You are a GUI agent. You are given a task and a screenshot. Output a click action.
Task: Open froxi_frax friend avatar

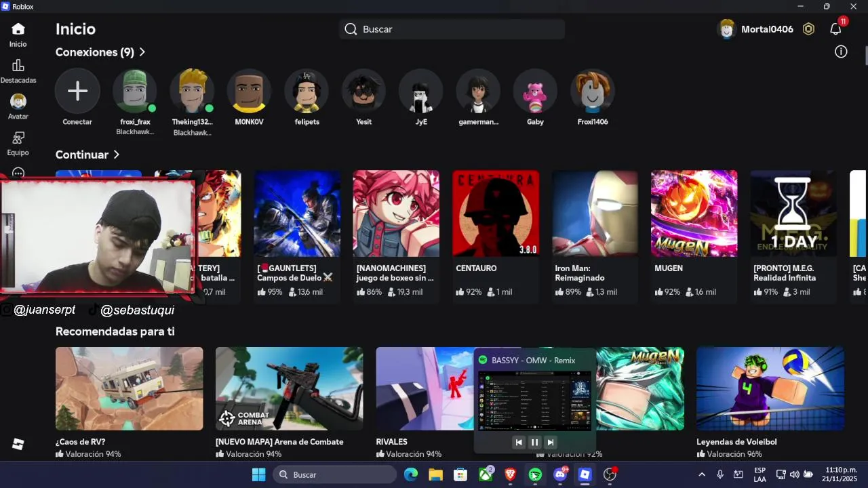pos(135,91)
